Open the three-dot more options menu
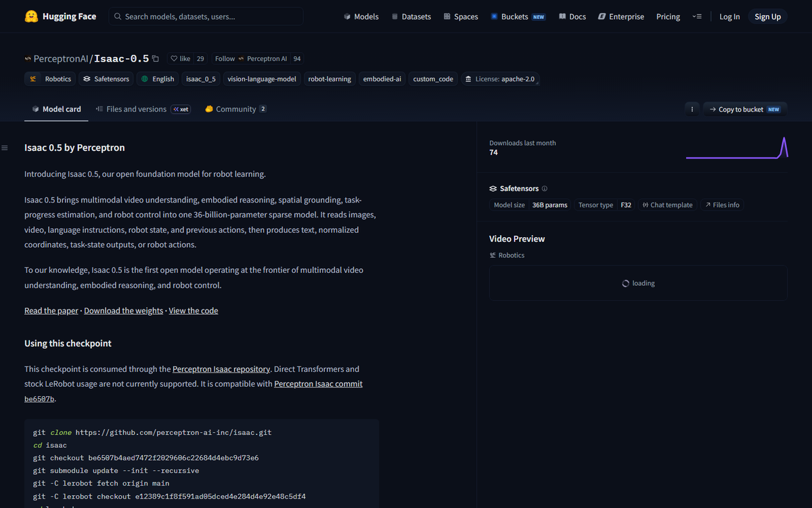This screenshot has height=508, width=812. pyautogui.click(x=692, y=109)
